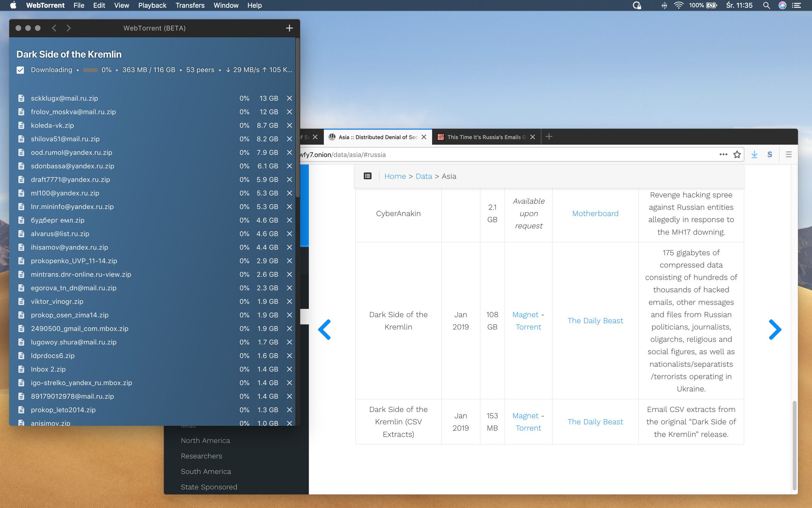The image size is (812, 508).
Task: Open the browser hamburger menu
Action: [788, 155]
